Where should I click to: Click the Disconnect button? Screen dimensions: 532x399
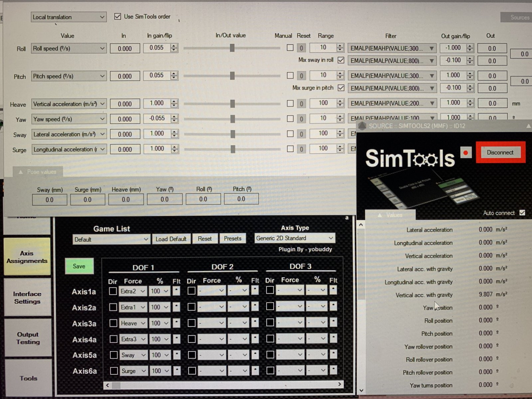[500, 152]
